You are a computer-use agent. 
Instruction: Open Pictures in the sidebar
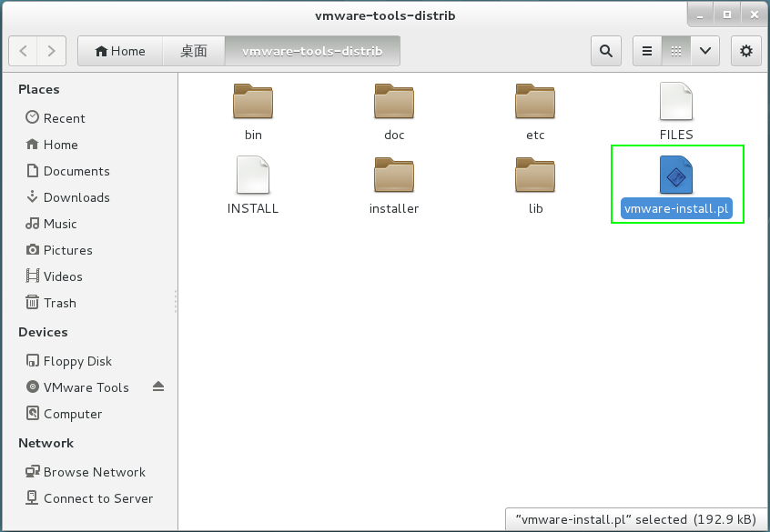(x=59, y=250)
